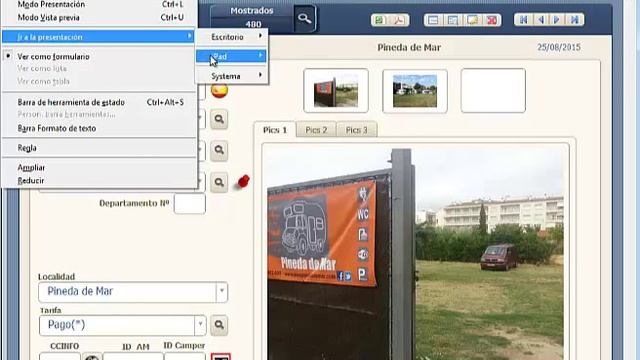This screenshot has height=360, width=640.
Task: Click the Tarifa field showing Pago(*)
Action: click(x=122, y=325)
